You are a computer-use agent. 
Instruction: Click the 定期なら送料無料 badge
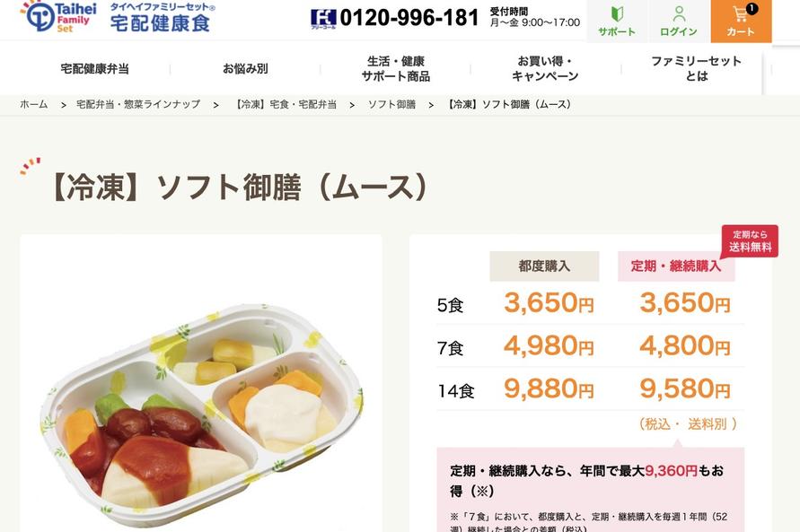[750, 240]
